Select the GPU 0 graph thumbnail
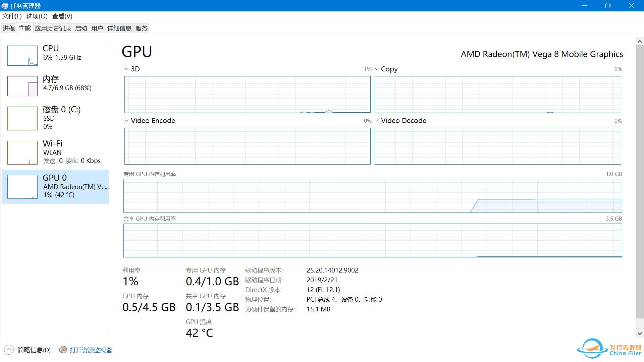Screen dimensions: 644x362 coord(22,187)
